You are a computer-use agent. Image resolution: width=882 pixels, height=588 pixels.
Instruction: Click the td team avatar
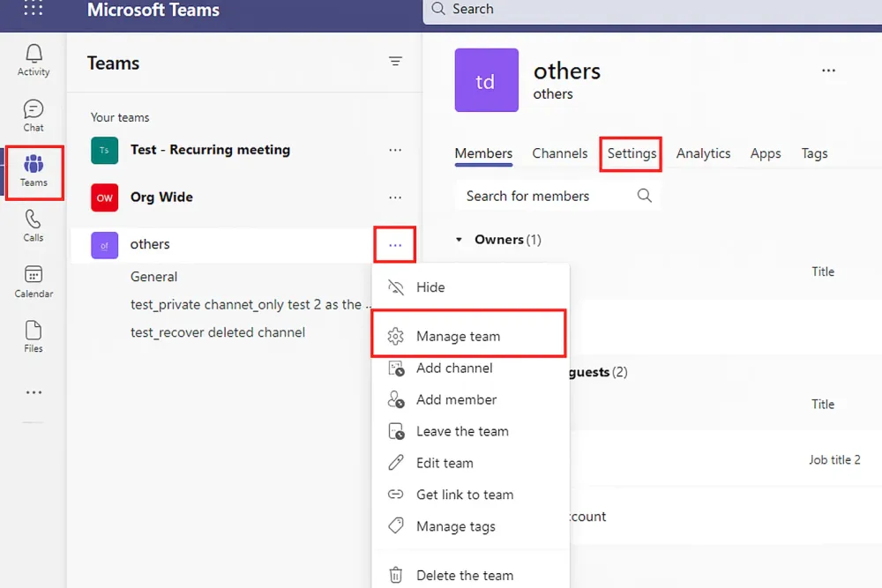(x=486, y=80)
